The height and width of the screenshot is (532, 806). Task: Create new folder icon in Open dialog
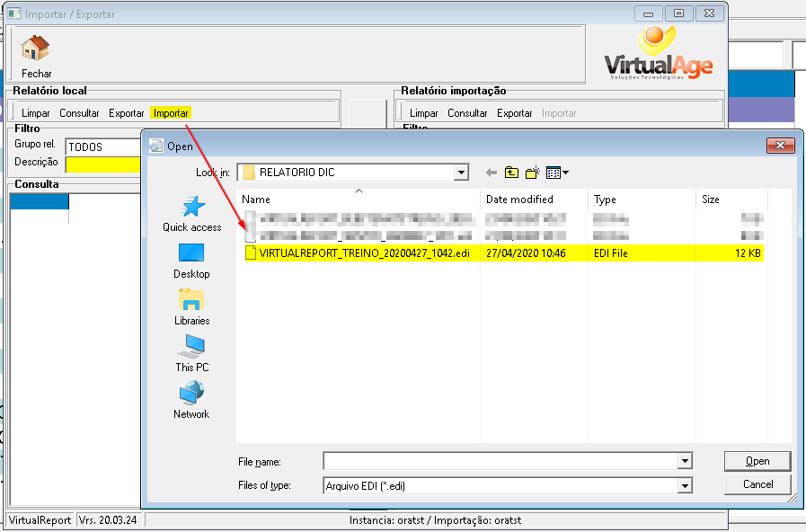[x=533, y=173]
